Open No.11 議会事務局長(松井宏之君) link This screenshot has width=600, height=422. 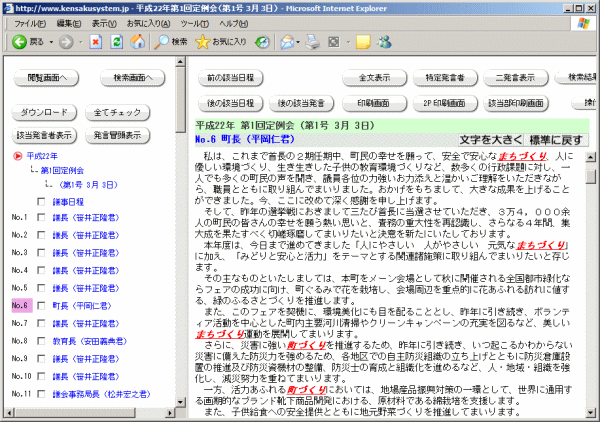tap(101, 394)
